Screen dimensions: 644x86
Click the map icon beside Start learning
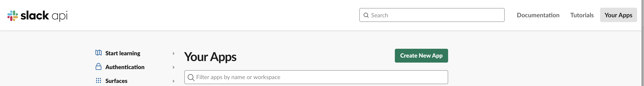click(99, 53)
